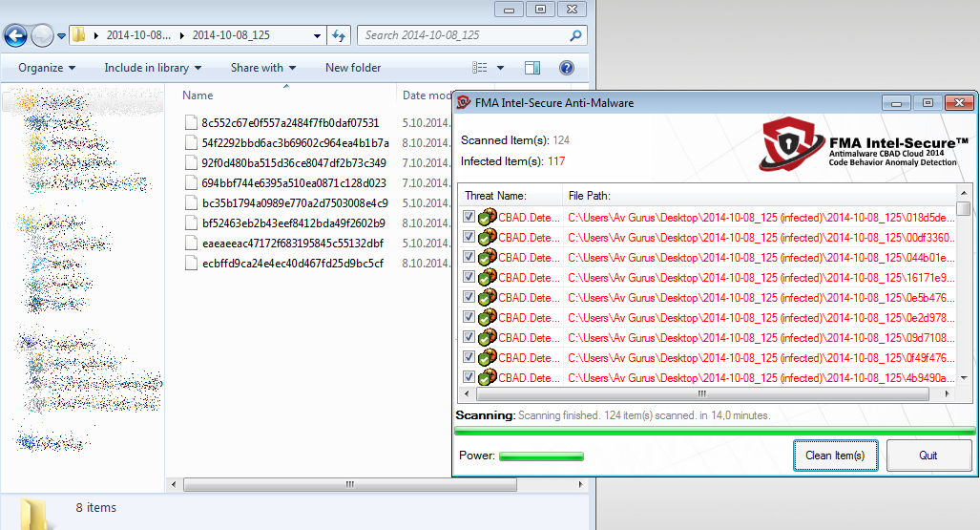The width and height of the screenshot is (980, 530).
Task: Click Explorer scroll left arrow
Action: (173, 484)
